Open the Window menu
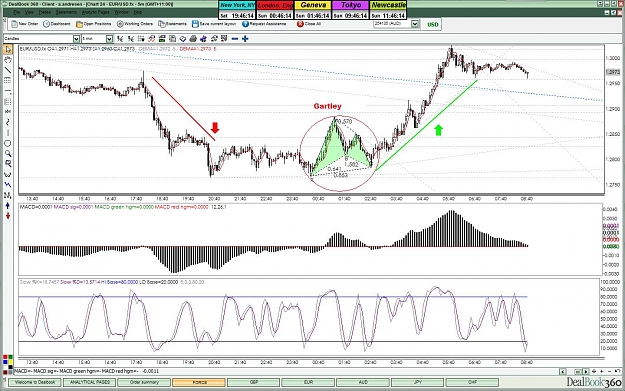 (x=122, y=13)
